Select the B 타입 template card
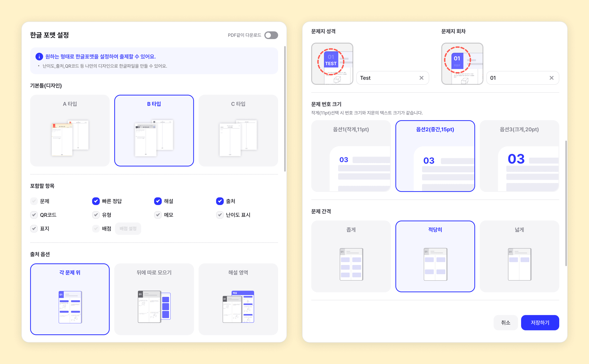 [x=154, y=130]
